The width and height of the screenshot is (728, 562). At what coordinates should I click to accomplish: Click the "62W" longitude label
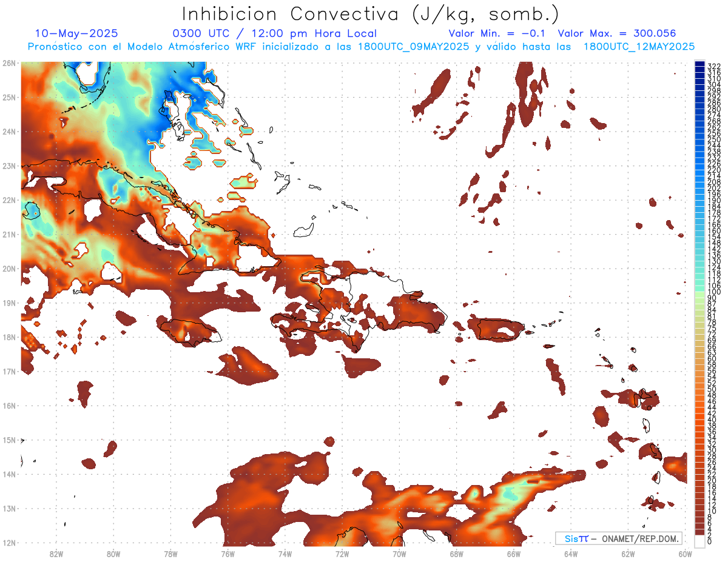tap(628, 554)
